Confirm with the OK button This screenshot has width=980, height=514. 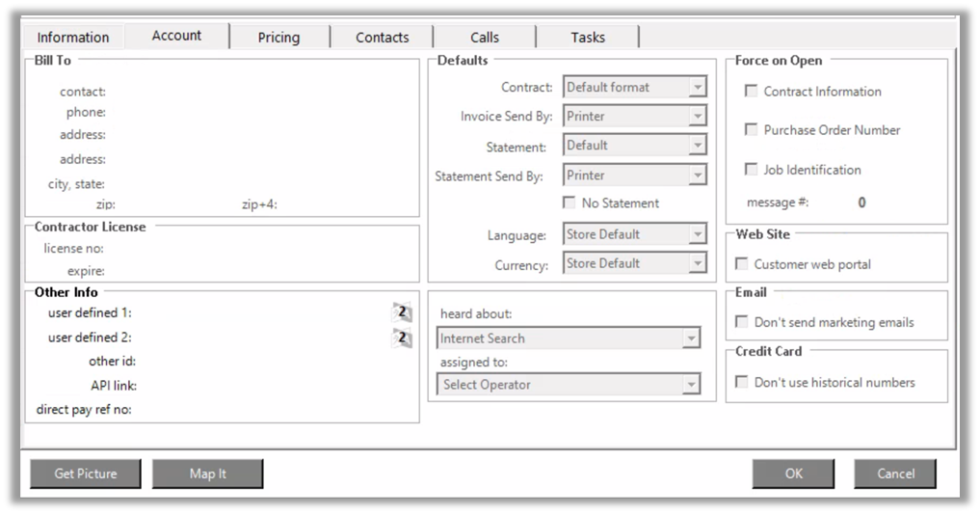pos(793,473)
